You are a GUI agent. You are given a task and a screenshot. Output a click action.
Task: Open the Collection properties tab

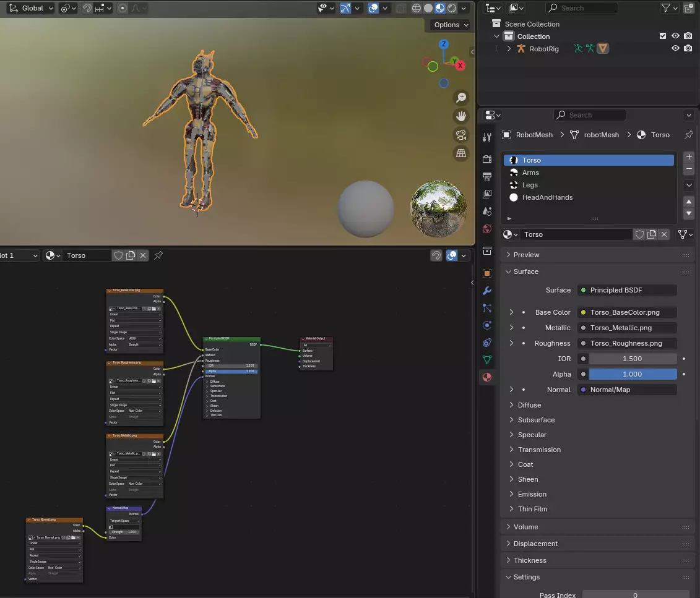pyautogui.click(x=487, y=251)
